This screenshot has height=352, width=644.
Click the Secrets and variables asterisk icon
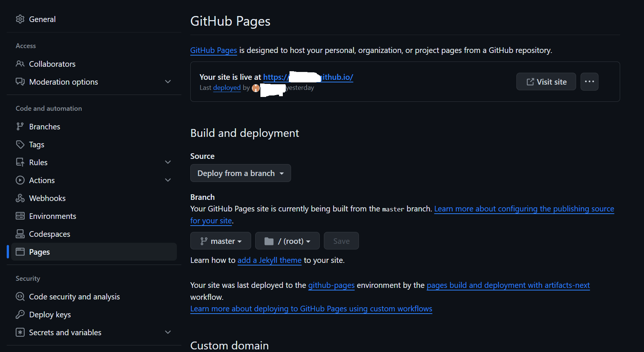click(x=20, y=332)
